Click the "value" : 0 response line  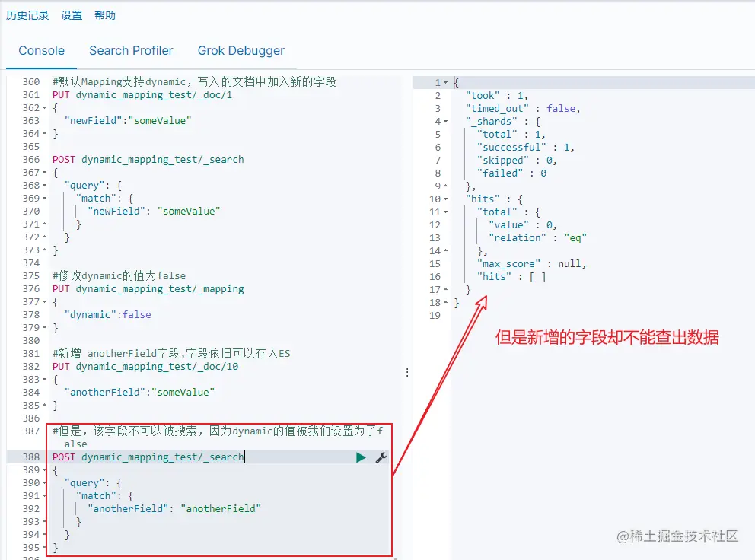(x=522, y=225)
